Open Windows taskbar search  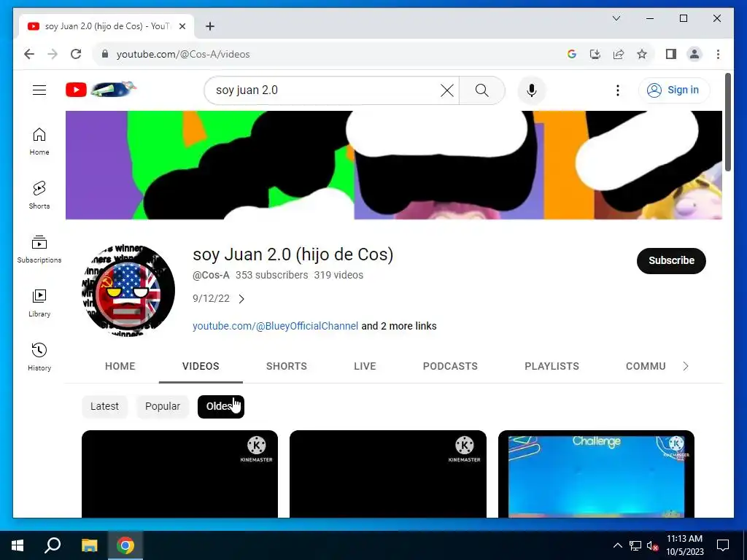click(x=53, y=545)
